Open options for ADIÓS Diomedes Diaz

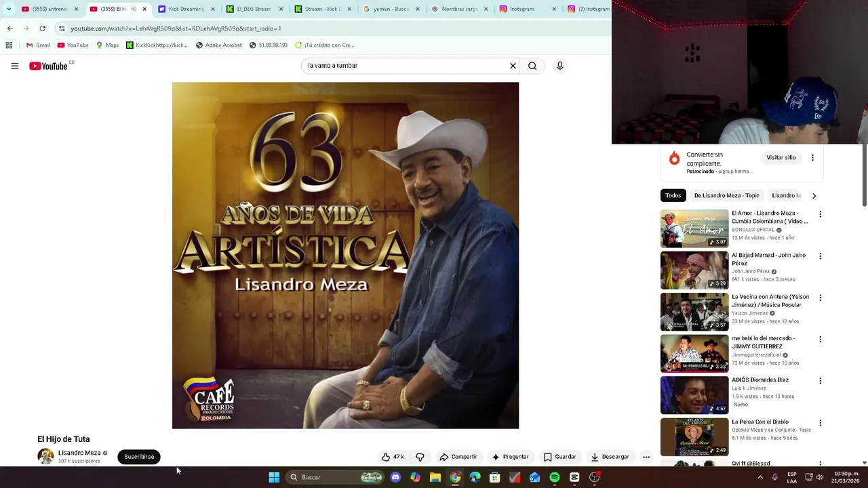[x=820, y=381]
